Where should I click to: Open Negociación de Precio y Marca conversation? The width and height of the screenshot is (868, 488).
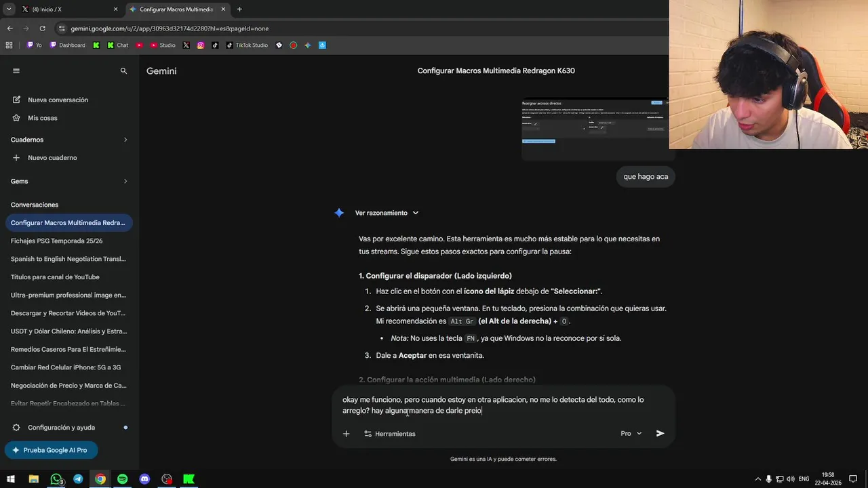tap(68, 386)
